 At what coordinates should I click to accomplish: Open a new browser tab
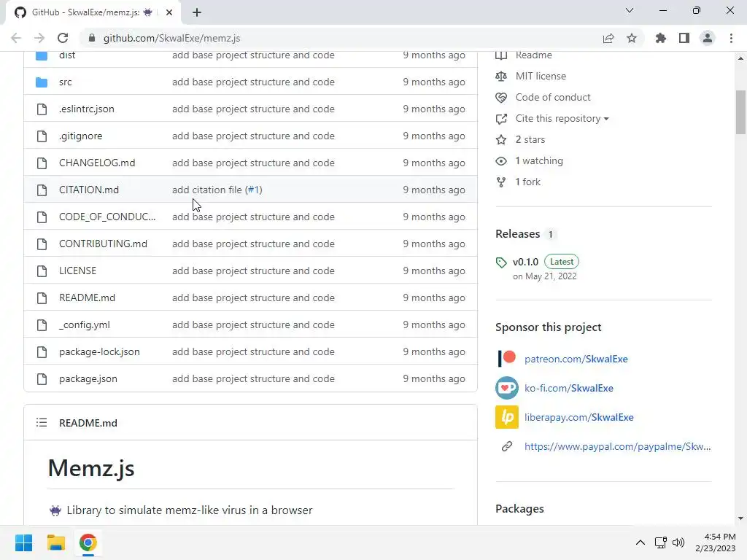tap(197, 12)
